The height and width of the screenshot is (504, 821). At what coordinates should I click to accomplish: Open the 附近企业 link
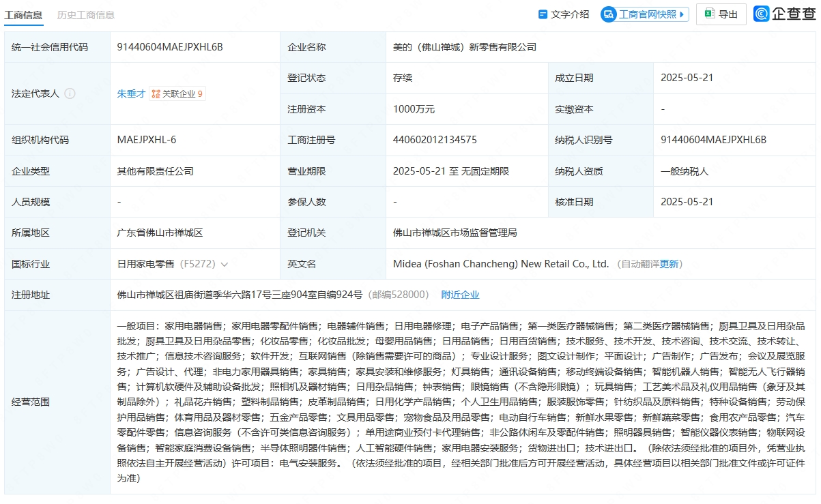tap(460, 295)
